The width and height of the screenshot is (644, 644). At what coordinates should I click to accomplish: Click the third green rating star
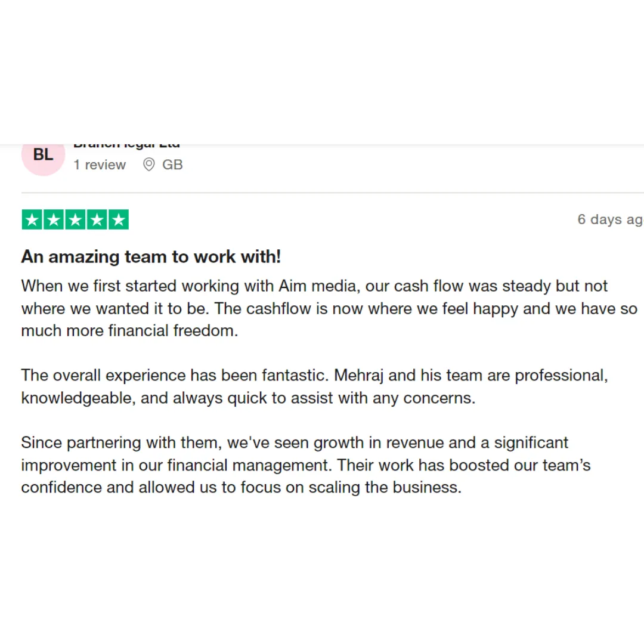[x=76, y=219]
